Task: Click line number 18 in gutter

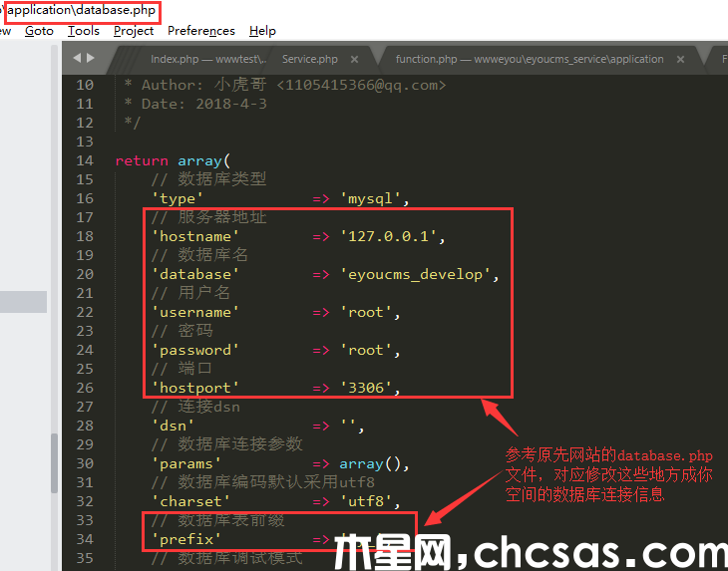Action: [85, 236]
